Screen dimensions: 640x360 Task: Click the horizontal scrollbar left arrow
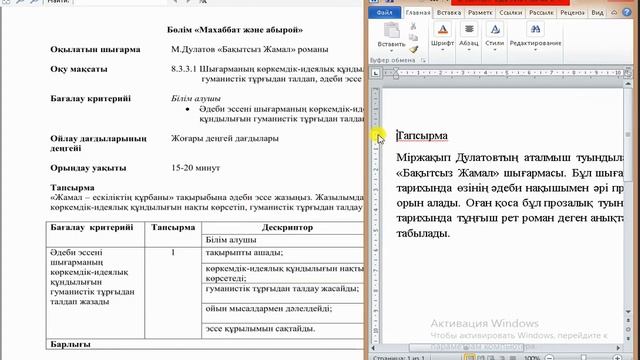pyautogui.click(x=373, y=348)
